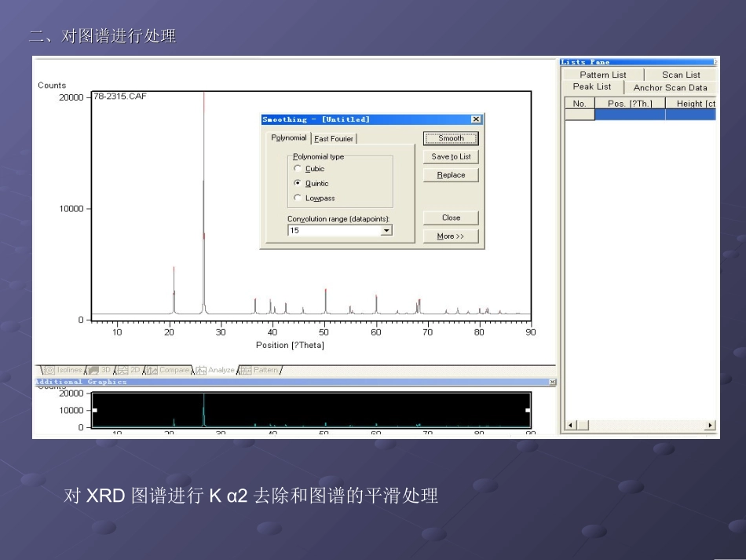Click right range handle in overview graph
Screen dimensions: 746x560
point(528,410)
